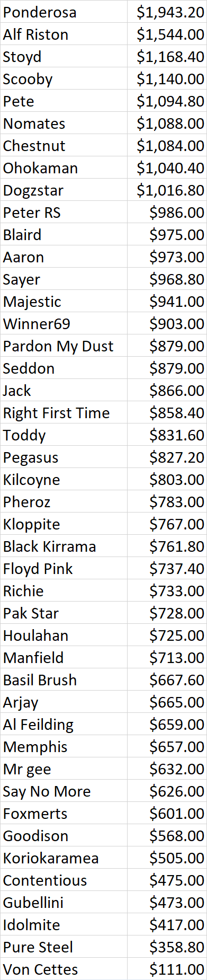Click the Ohokaman cell
The height and width of the screenshot is (980, 207).
pos(64,167)
